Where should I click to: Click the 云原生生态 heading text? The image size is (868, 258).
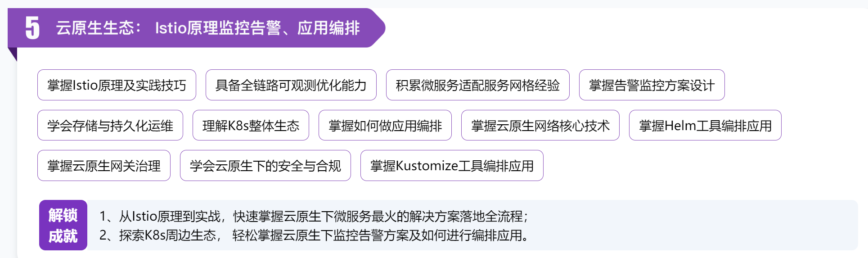tap(95, 28)
